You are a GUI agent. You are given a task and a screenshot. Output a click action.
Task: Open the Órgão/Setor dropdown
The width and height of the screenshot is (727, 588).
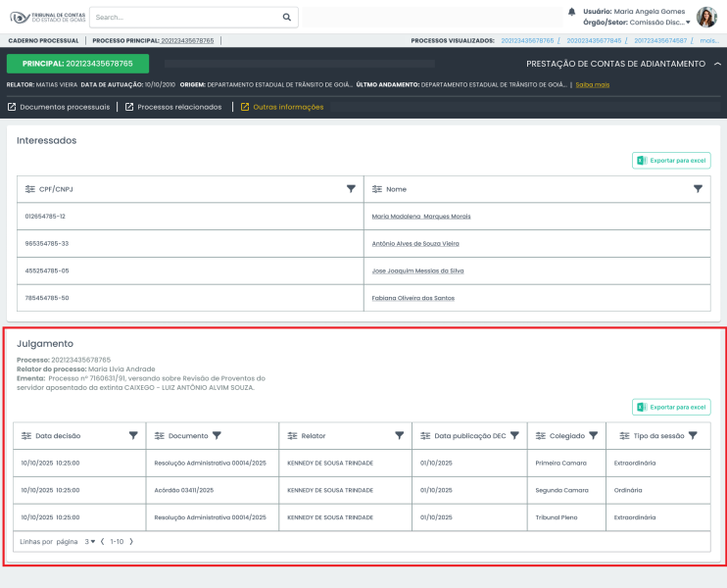click(688, 23)
